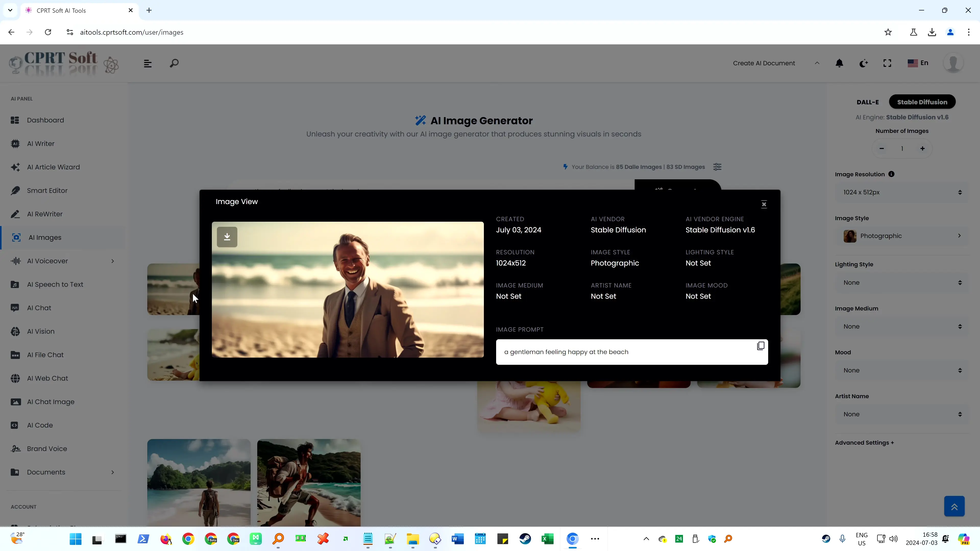Toggle the dark mode moon icon

click(864, 62)
